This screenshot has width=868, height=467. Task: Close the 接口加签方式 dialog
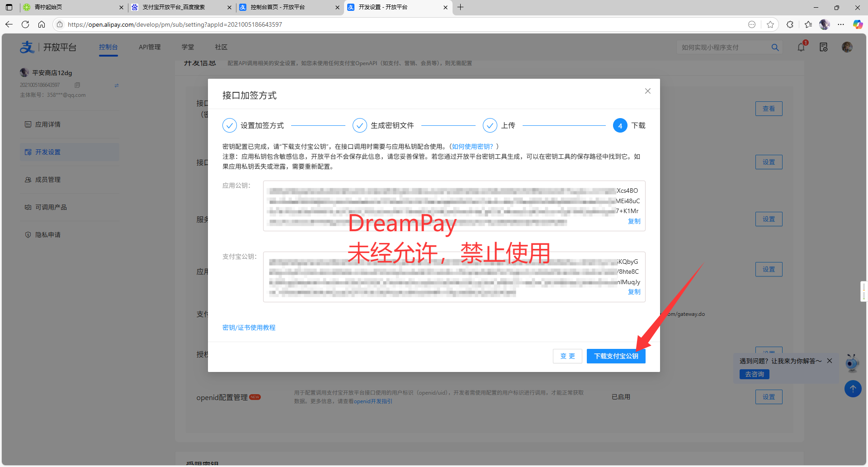click(647, 91)
